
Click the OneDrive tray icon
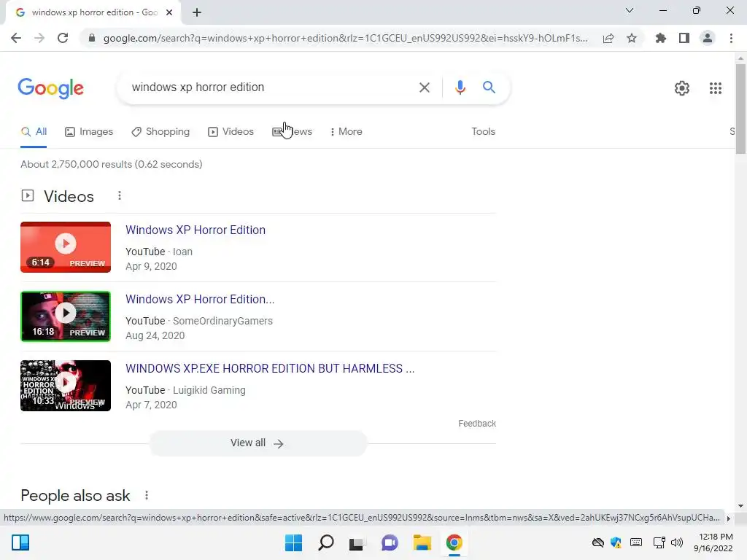(x=598, y=542)
